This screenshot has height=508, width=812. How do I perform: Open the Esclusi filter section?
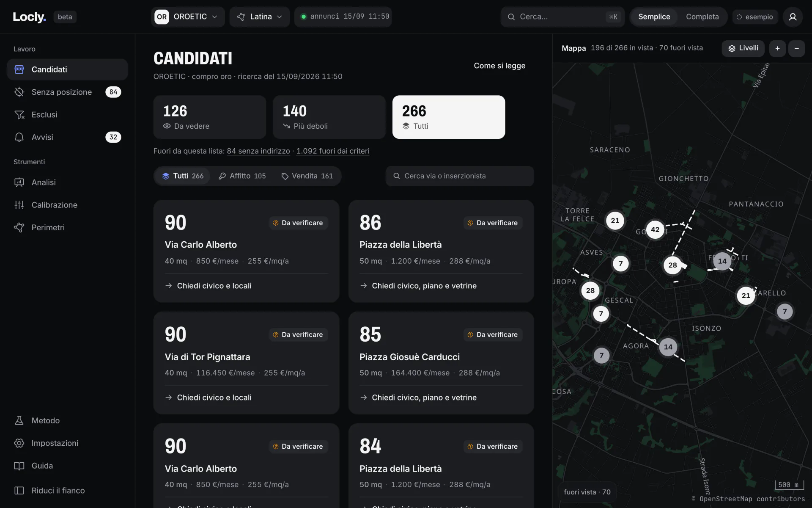[67, 115]
